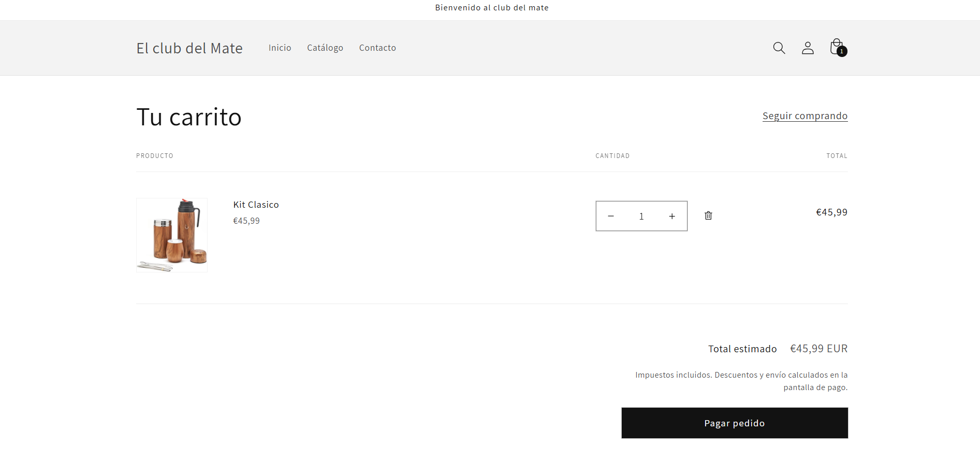Click the PRODUCTO column header
Viewport: 980px width, 474px height.
pos(155,156)
